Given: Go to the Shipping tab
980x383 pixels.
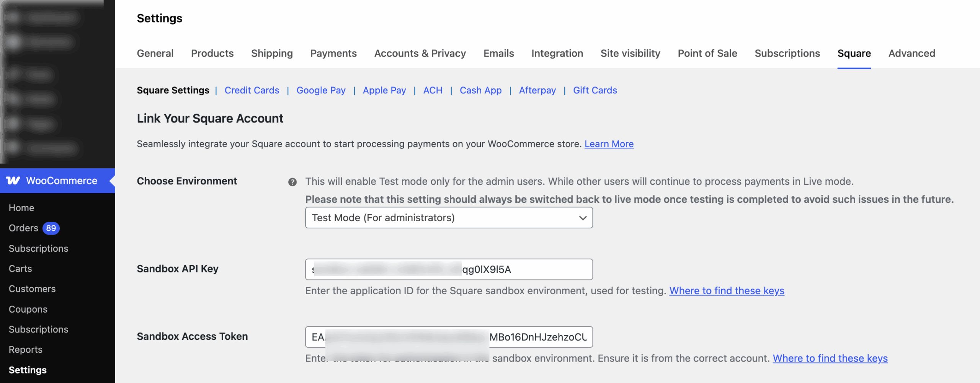Looking at the screenshot, I should coord(272,53).
